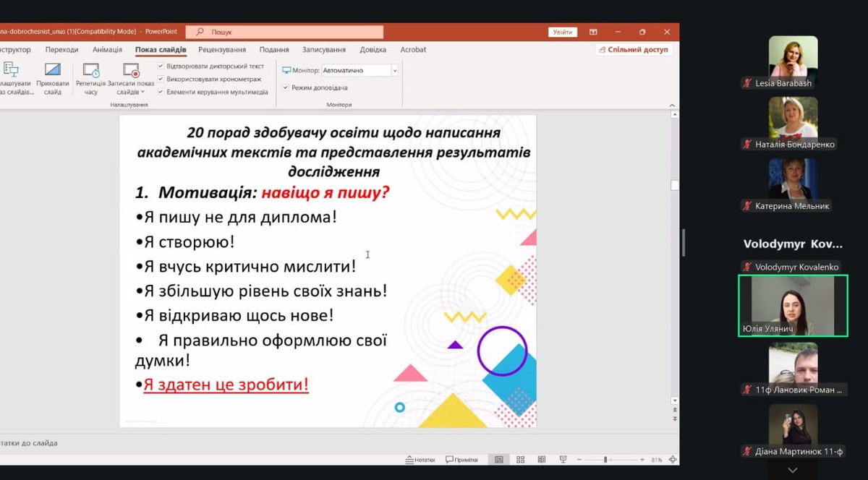Screen dimensions: 868x480
Task: Switch to the Рецензування tab
Action: click(222, 50)
